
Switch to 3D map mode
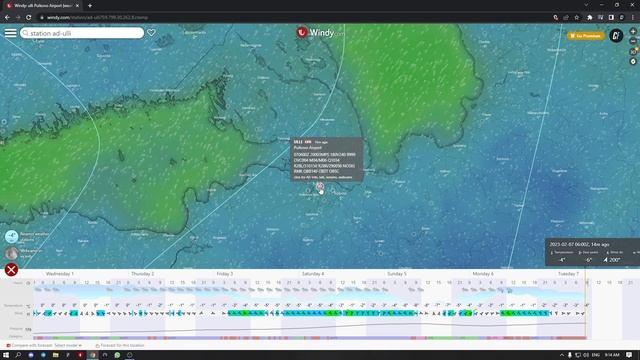633,51
